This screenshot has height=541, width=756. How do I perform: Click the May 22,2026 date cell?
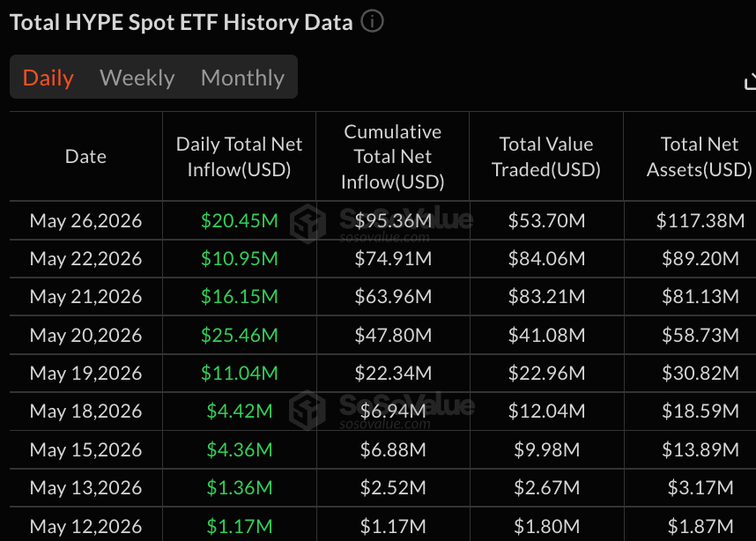coord(85,258)
